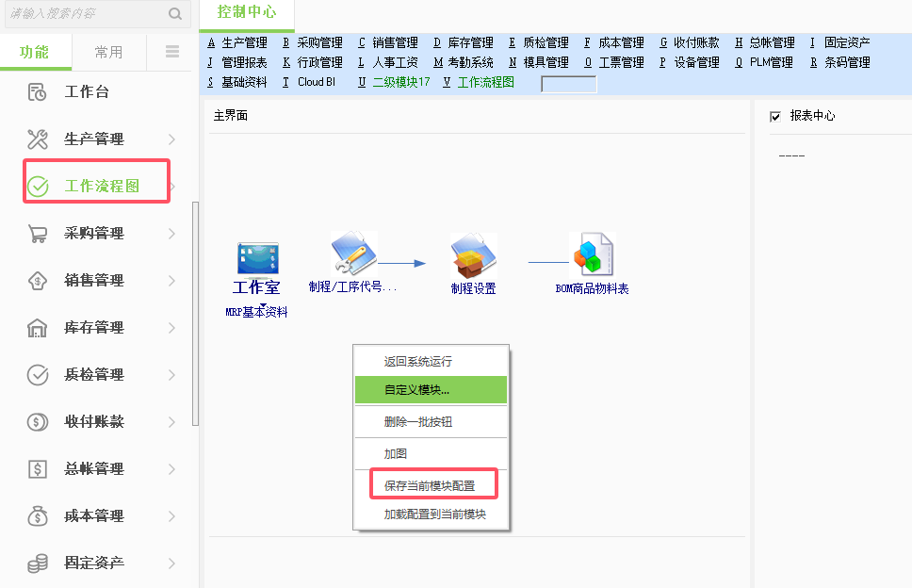Open the BOM商品物料表 icon
912x588 pixels.
pyautogui.click(x=593, y=255)
